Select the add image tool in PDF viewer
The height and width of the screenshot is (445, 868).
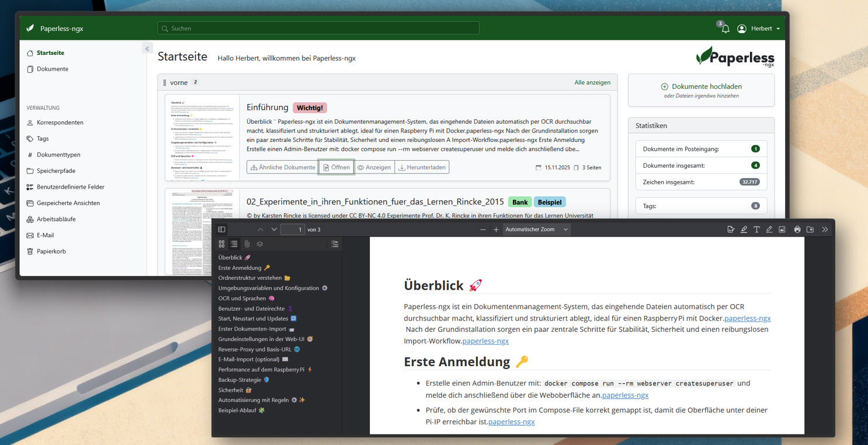[782, 230]
